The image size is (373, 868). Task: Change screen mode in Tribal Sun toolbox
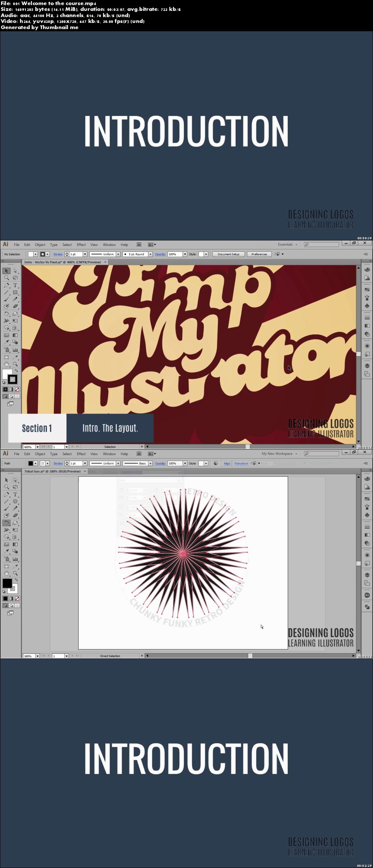[x=10, y=613]
